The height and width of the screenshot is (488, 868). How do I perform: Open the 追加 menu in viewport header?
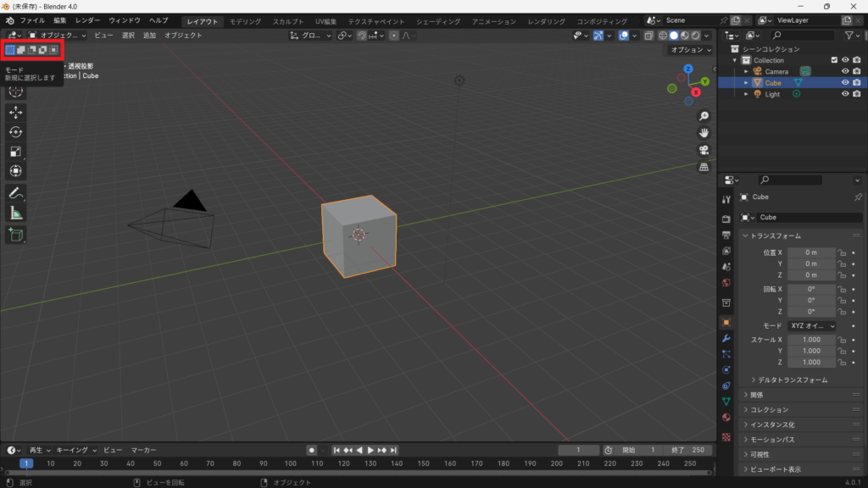tap(149, 36)
